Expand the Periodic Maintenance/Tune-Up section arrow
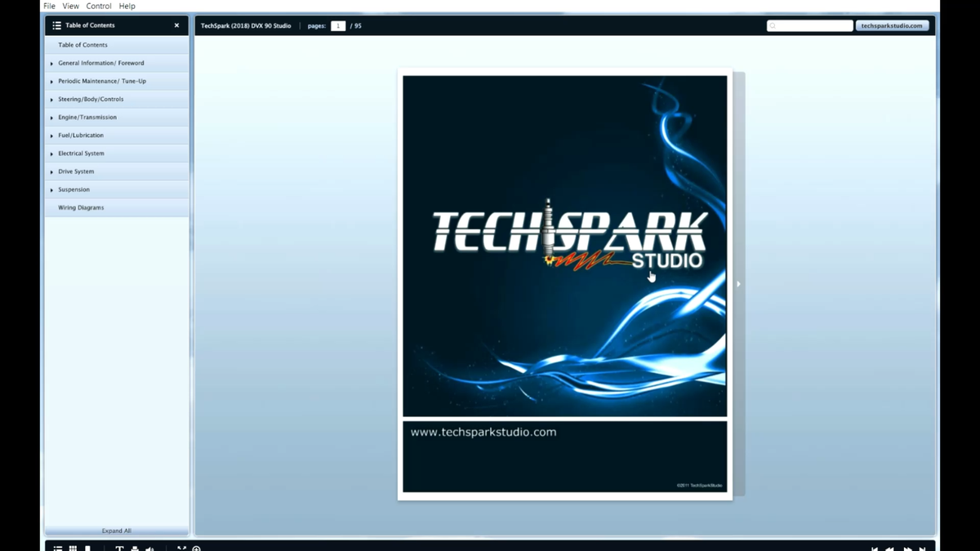This screenshot has width=980, height=551. (51, 82)
